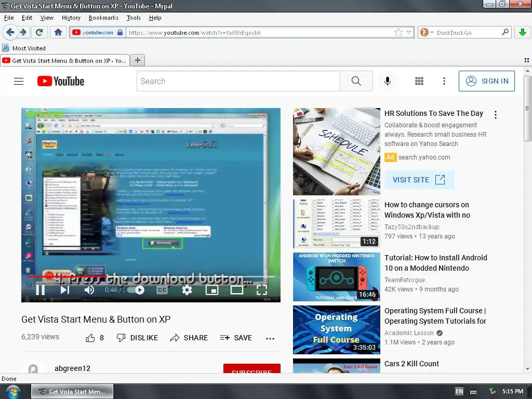Go back with the browser back arrow
Screen dimensions: 532x399
(x=10, y=32)
